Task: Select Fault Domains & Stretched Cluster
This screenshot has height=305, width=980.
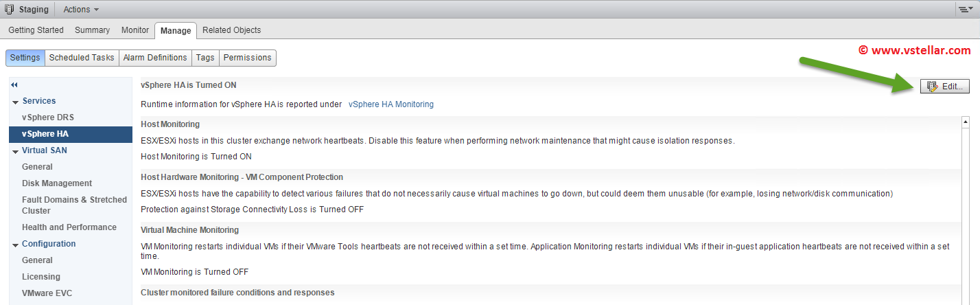Action: [x=74, y=205]
